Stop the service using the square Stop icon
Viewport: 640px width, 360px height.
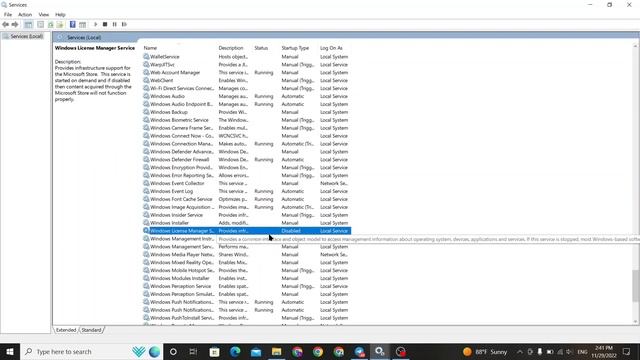[x=105, y=24]
